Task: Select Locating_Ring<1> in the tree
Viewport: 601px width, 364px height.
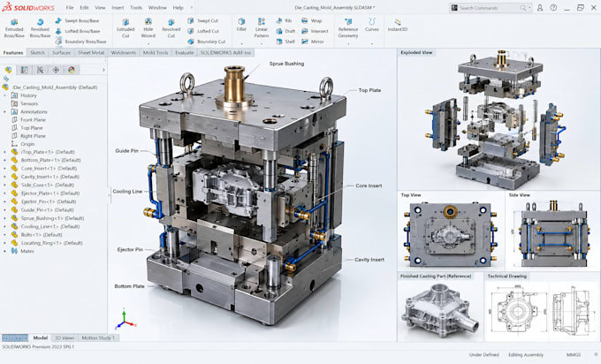Action: (47, 243)
